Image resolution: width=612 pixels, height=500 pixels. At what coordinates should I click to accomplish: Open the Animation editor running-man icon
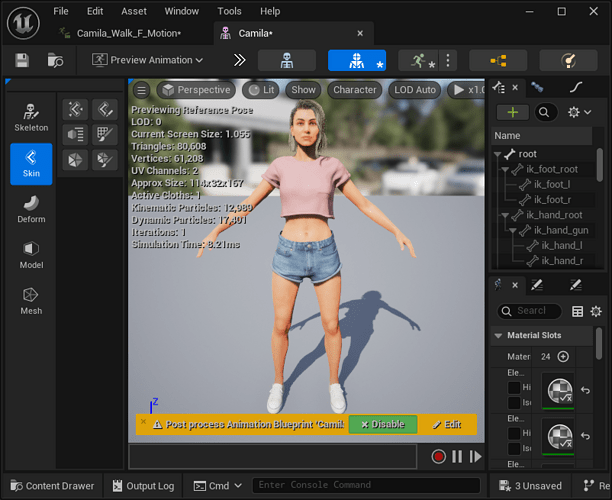[418, 60]
